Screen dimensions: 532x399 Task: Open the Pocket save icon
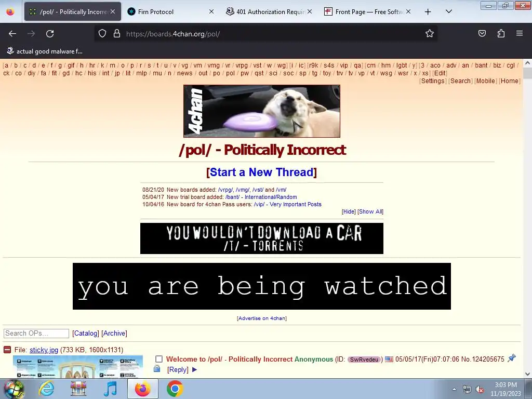482,33
